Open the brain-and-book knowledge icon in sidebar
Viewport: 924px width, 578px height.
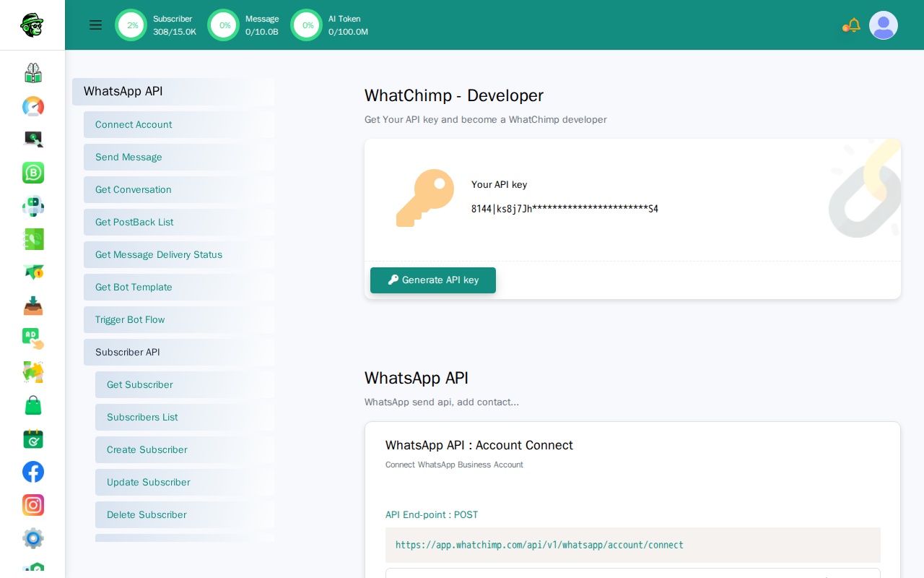(33, 73)
